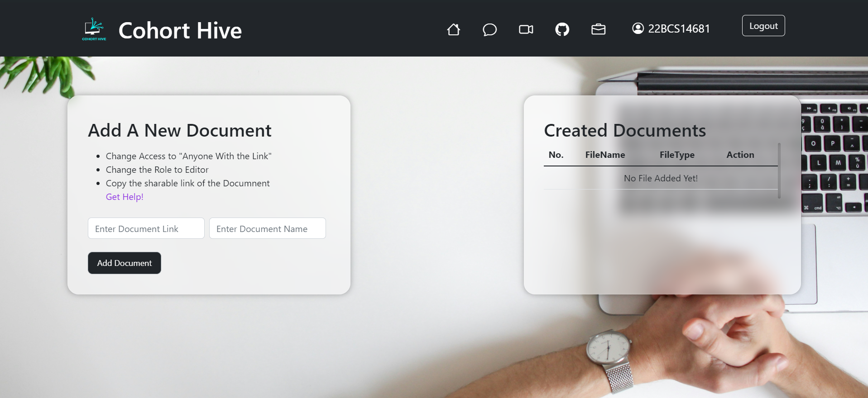Click 'Change Access to Anyone With the Link' text
Image resolution: width=868 pixels, height=398 pixels.
(189, 156)
